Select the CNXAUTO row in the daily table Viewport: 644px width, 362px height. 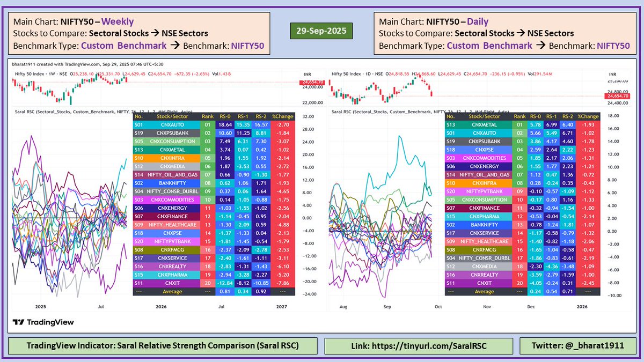(x=523, y=133)
